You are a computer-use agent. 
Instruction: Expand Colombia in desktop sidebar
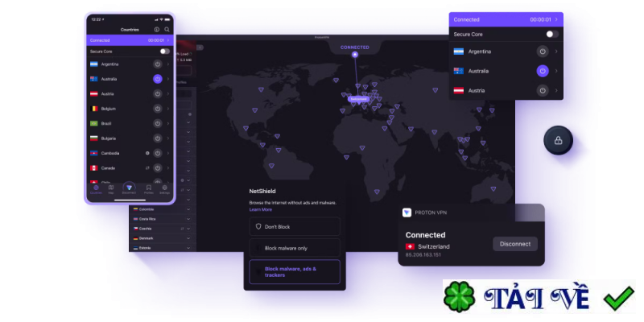pos(188,209)
